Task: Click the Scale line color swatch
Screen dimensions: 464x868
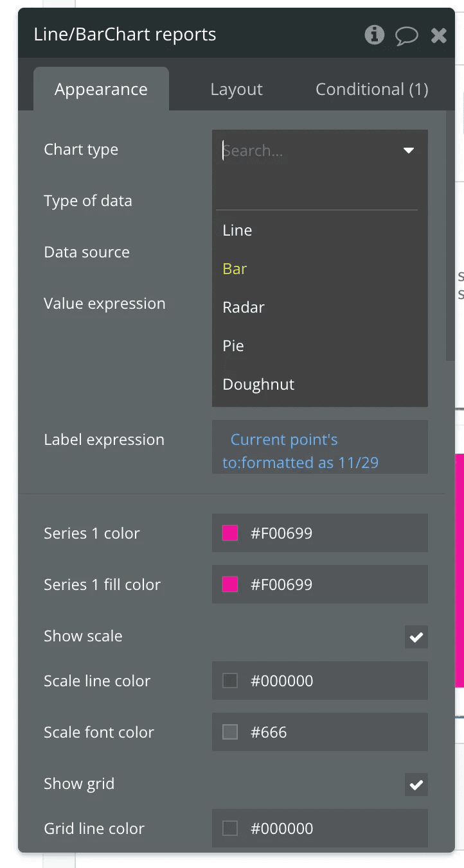Action: pos(230,681)
